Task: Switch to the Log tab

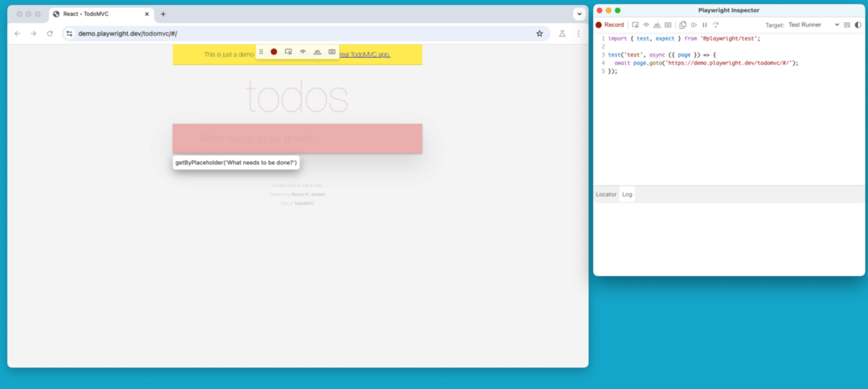Action: tap(627, 194)
